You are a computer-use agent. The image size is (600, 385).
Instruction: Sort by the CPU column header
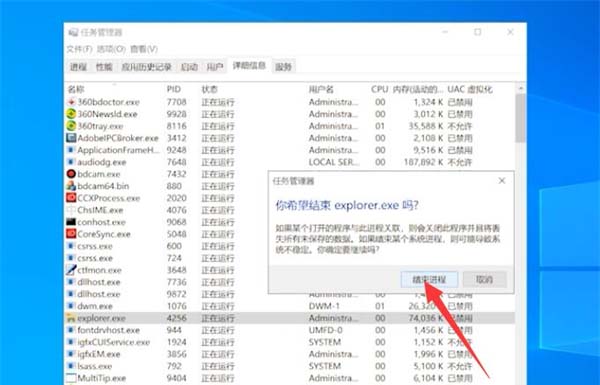tap(380, 89)
